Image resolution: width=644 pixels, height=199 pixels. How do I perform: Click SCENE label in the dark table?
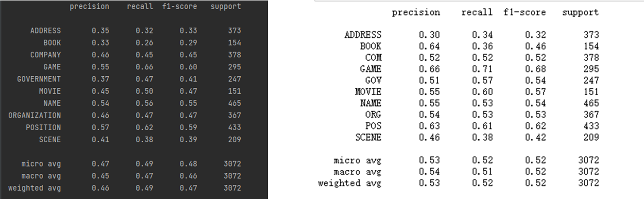[50, 140]
